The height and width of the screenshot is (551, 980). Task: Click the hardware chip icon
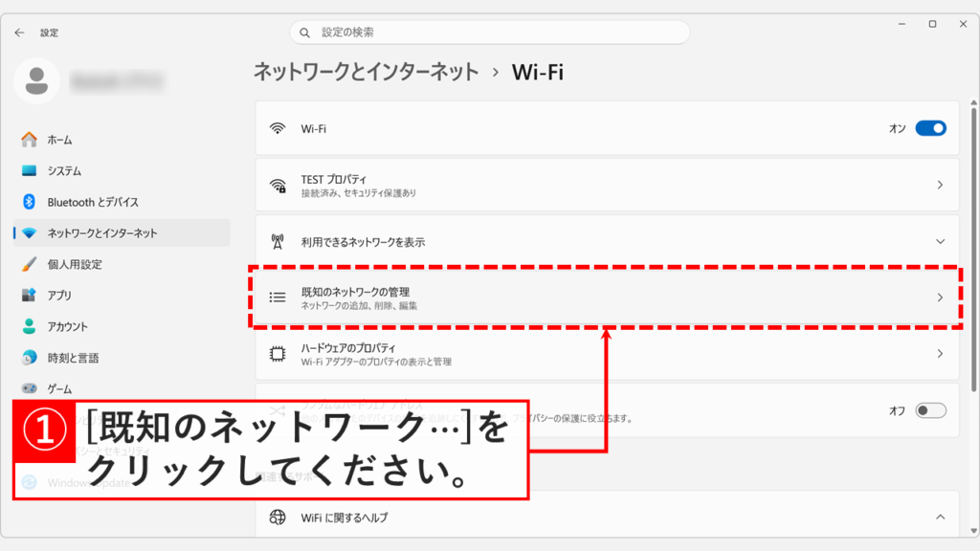278,354
